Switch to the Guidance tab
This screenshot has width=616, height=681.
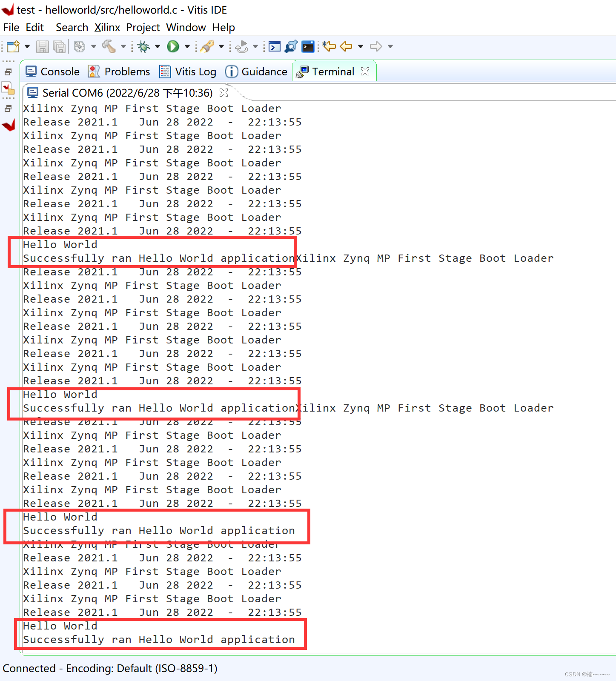pyautogui.click(x=256, y=72)
